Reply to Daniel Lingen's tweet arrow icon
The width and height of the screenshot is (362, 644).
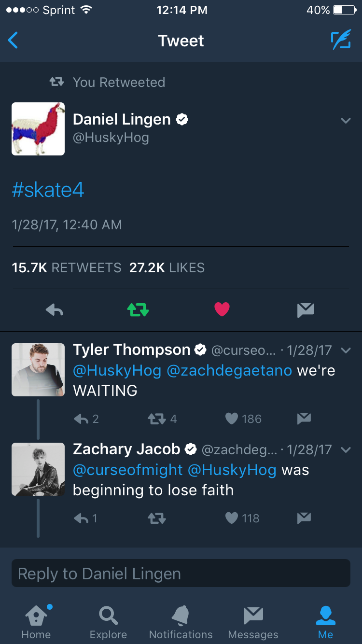click(55, 310)
